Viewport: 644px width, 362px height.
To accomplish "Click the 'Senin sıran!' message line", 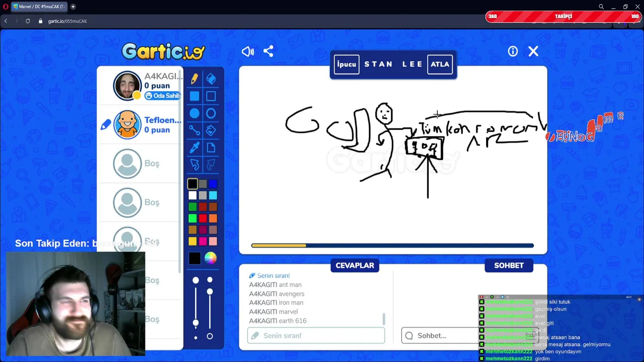I will [x=269, y=276].
